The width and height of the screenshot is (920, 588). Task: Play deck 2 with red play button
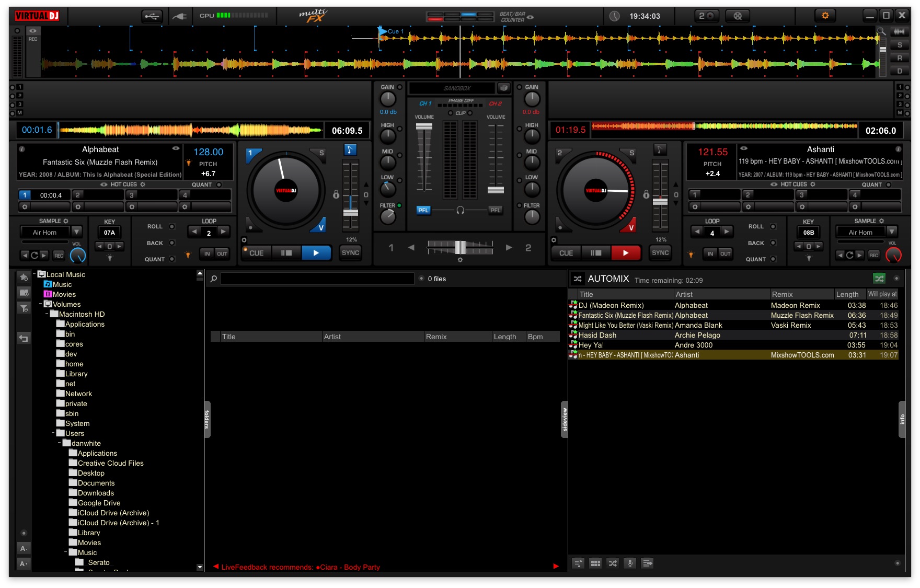click(x=626, y=253)
